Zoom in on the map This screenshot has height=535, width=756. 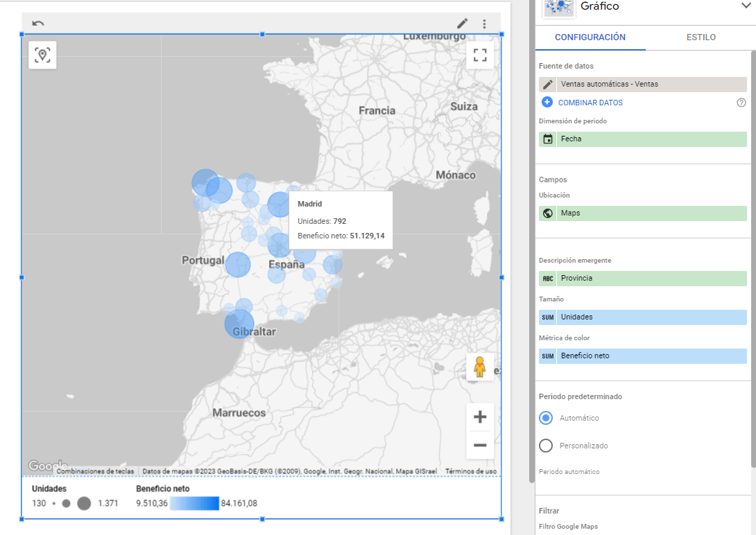(479, 417)
